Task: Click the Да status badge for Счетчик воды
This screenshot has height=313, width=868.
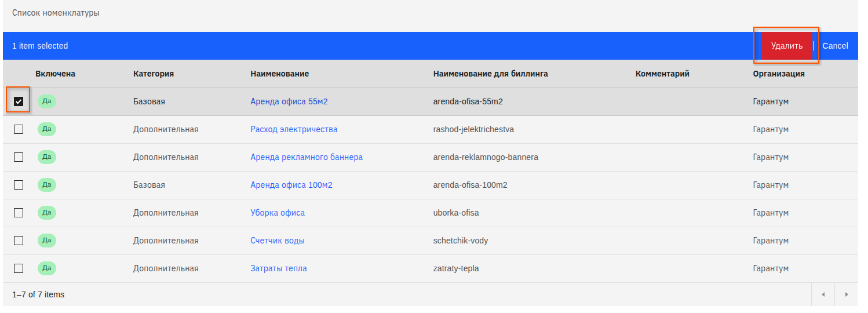Action: pyautogui.click(x=47, y=241)
